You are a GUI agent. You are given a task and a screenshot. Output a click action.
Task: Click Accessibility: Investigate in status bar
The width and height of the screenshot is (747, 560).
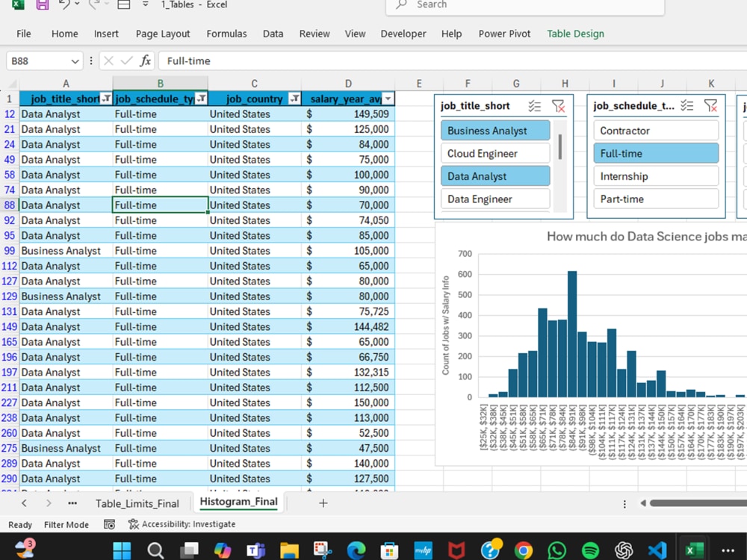pyautogui.click(x=182, y=524)
